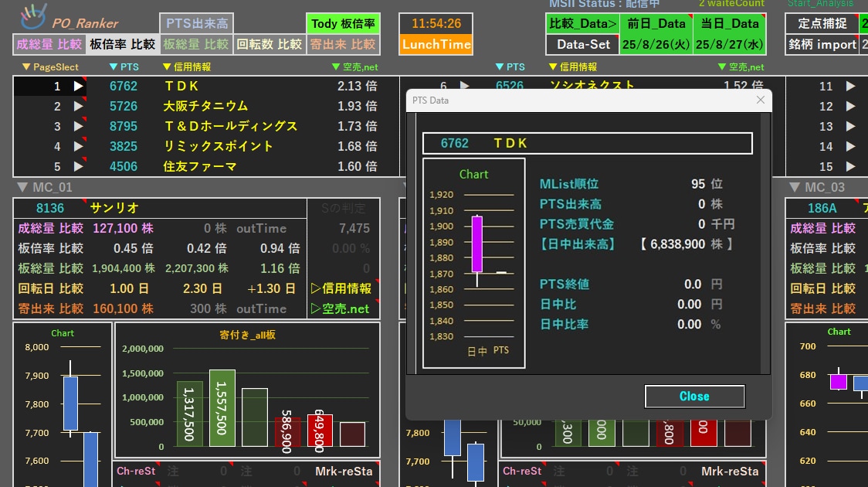The image size is (868, 487).
Task: Select stock code 6762 in ranking list
Action: coord(123,86)
